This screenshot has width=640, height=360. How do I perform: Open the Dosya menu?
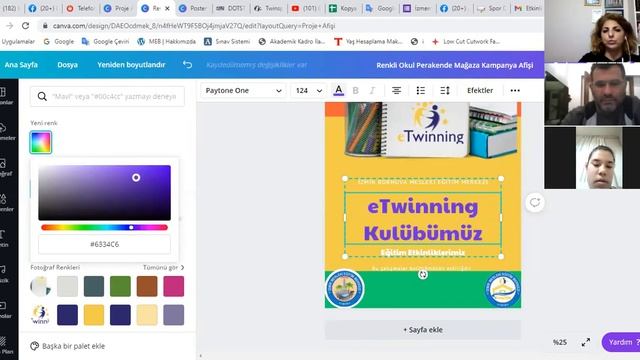tap(67, 64)
